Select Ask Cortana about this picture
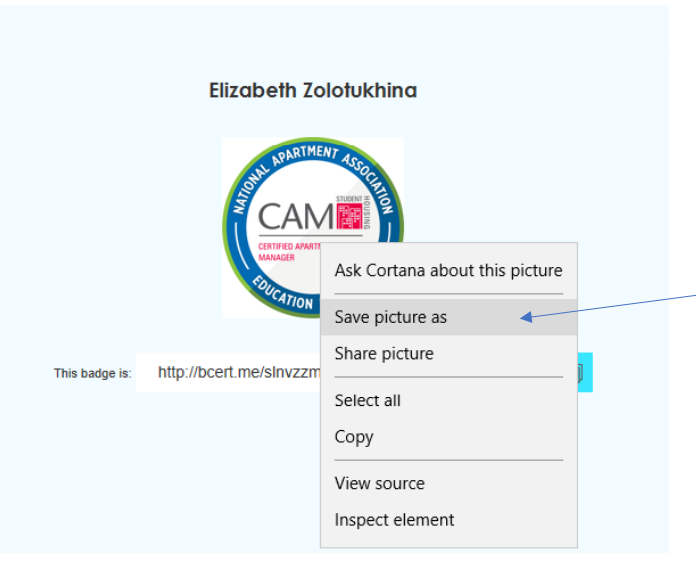 click(x=449, y=270)
